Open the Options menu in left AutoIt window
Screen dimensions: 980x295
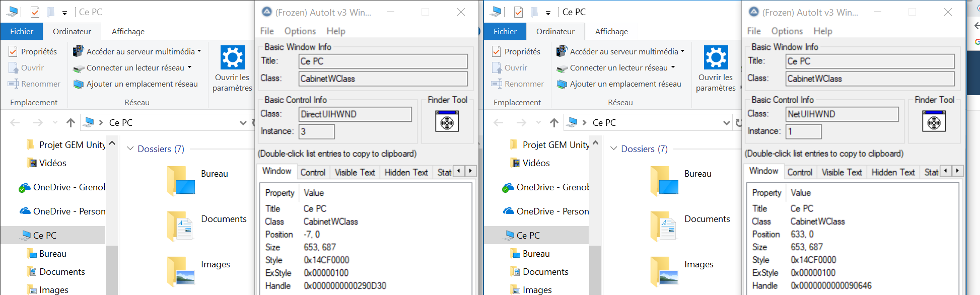[x=300, y=31]
